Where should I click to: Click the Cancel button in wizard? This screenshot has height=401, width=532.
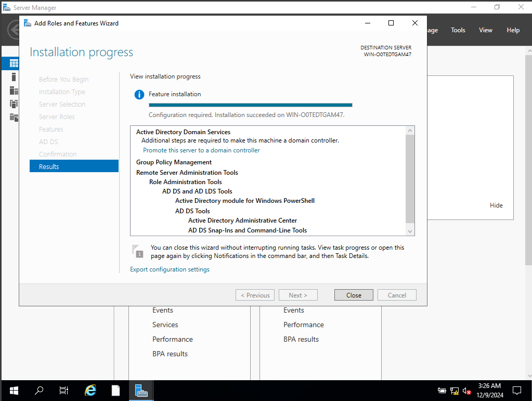click(397, 295)
